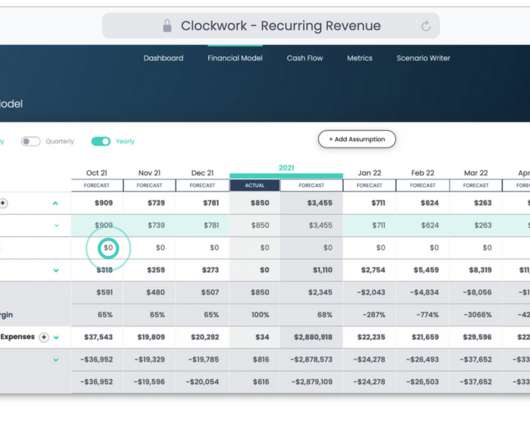Click the -287% margin cell
The height and width of the screenshot is (442, 530).
pyautogui.click(x=374, y=315)
